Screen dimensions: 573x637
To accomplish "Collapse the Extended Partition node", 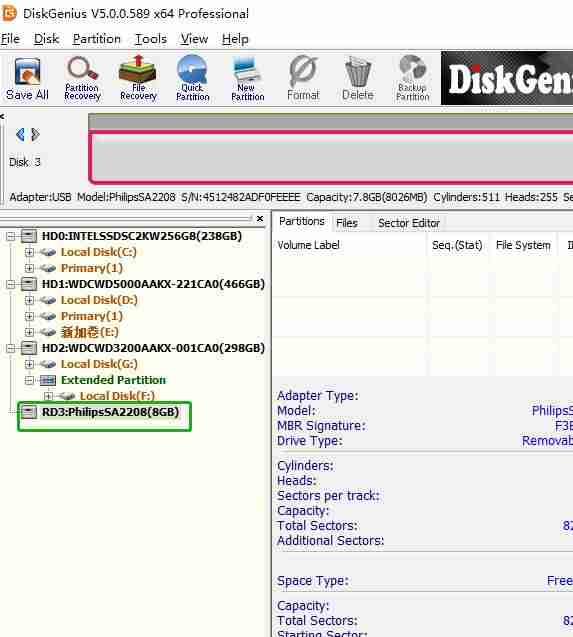I will (x=29, y=380).
